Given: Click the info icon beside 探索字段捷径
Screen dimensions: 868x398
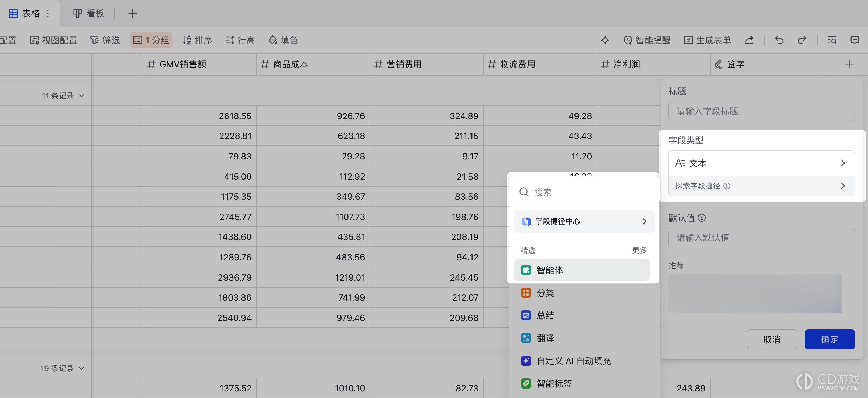Looking at the screenshot, I should coord(727,186).
